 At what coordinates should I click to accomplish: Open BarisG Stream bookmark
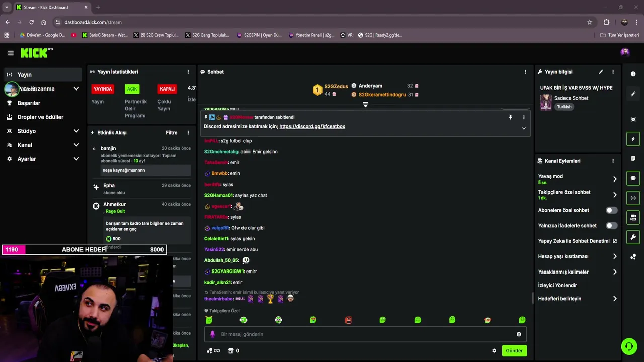click(104, 35)
